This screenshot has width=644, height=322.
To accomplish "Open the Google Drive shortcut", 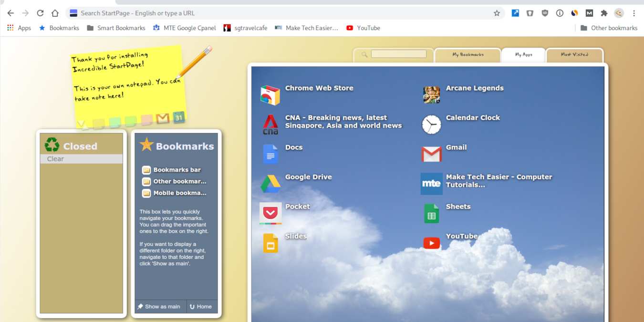I will [270, 183].
